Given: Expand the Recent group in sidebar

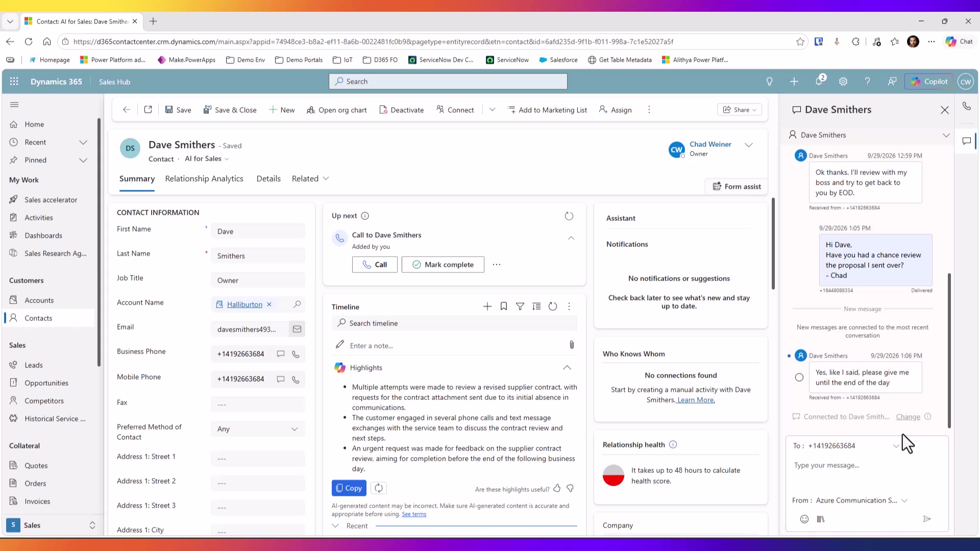Looking at the screenshot, I should [83, 142].
